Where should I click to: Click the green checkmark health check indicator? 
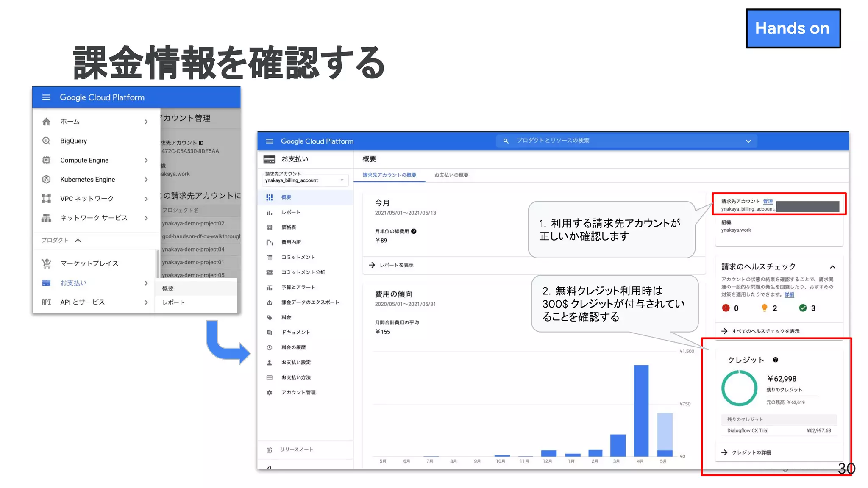[803, 308]
